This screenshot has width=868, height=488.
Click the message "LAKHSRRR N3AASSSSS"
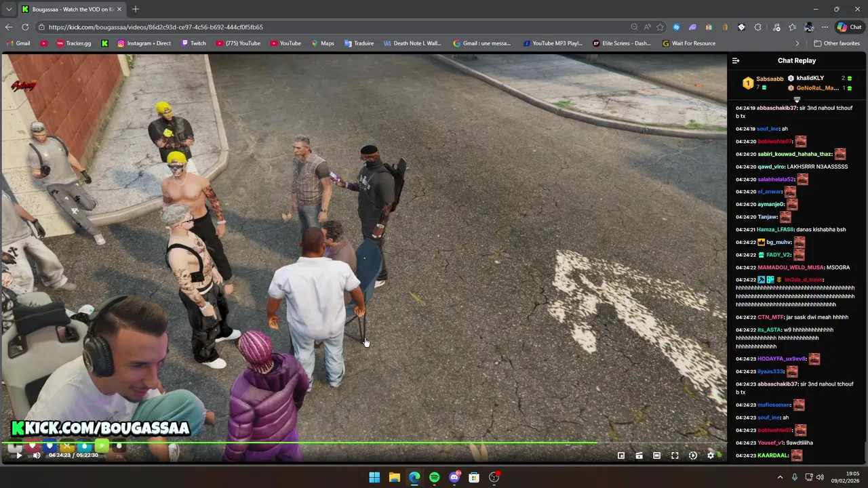(x=817, y=167)
